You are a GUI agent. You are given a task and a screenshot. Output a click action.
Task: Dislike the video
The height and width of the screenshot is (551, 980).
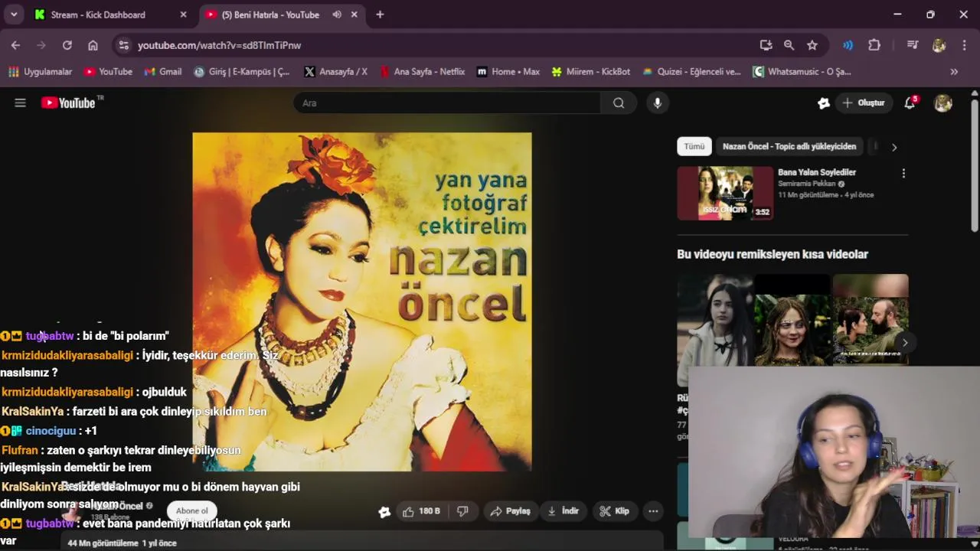tap(462, 511)
